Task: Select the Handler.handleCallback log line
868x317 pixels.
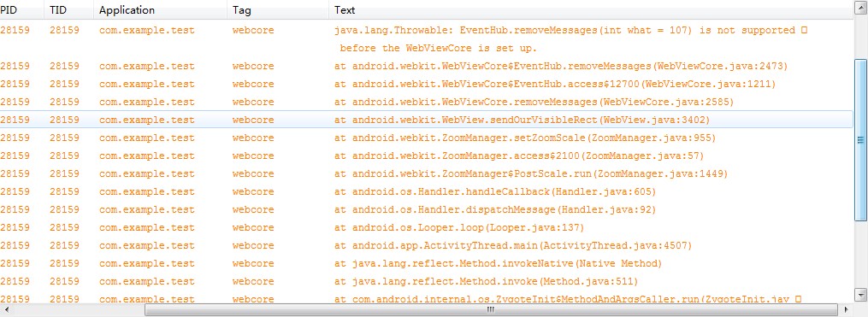Action: (x=426, y=192)
